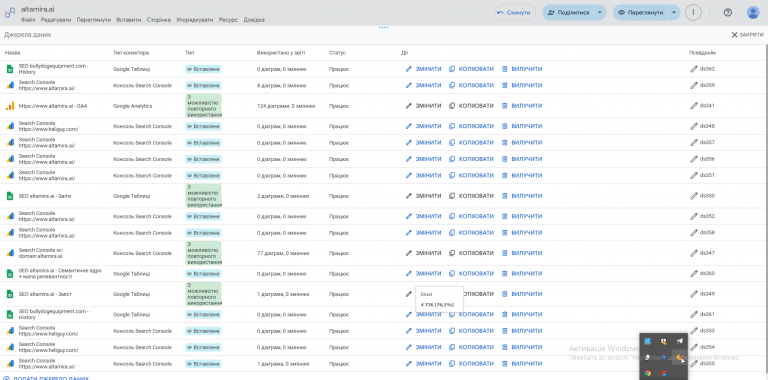The height and width of the screenshot is (380, 768).
Task: Click the Поділитися share button
Action: [x=568, y=13]
